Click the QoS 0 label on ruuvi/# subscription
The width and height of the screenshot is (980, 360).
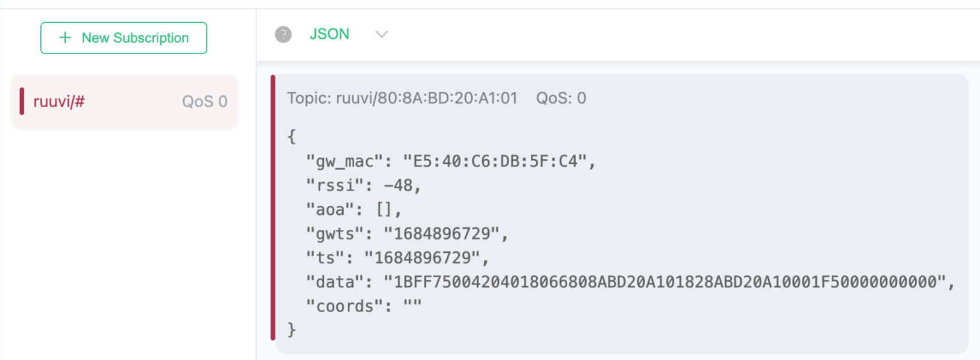coord(205,102)
